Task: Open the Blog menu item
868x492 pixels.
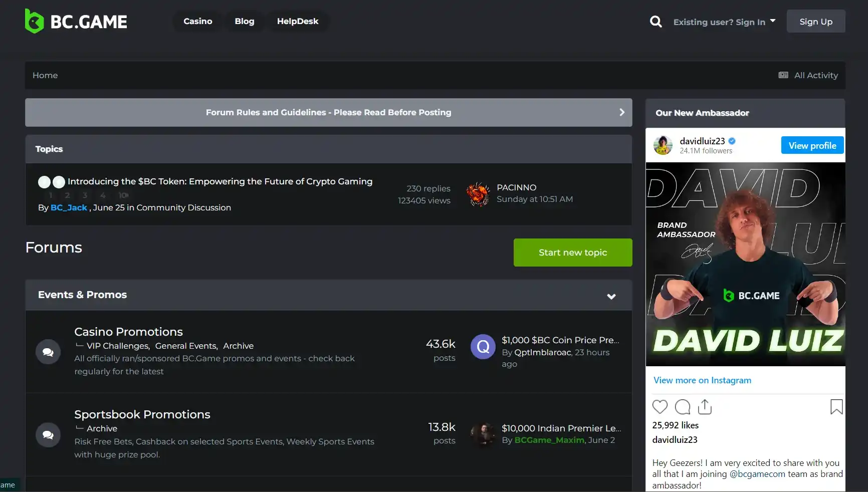Action: click(x=244, y=21)
